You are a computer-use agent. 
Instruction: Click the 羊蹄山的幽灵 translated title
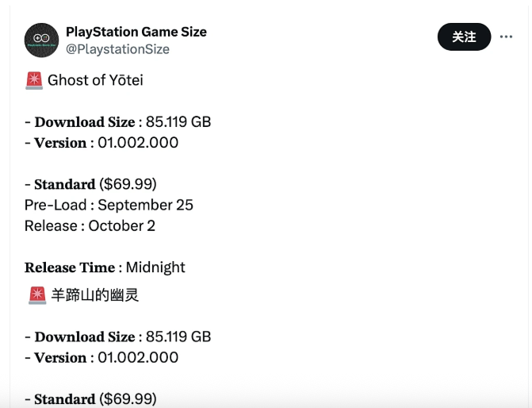95,294
